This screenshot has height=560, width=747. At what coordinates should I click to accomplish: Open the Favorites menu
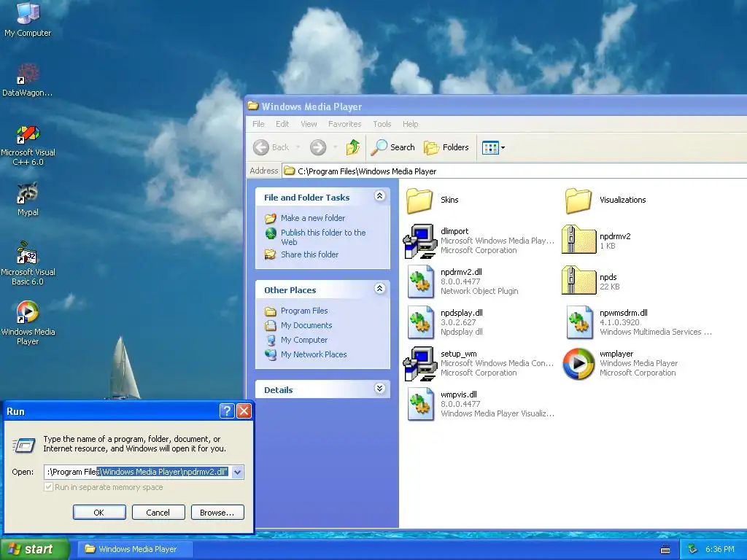(x=344, y=124)
